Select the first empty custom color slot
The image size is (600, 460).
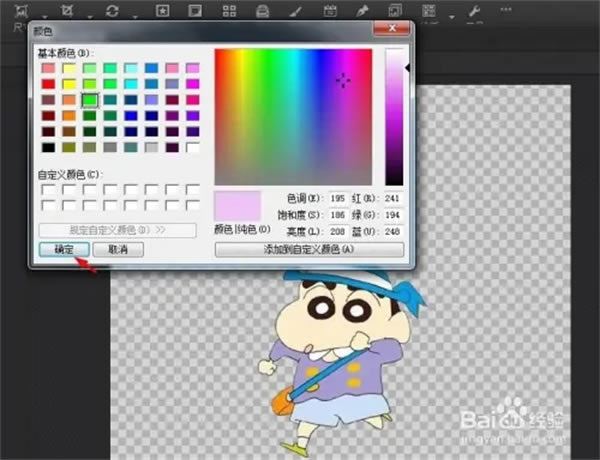(48, 189)
